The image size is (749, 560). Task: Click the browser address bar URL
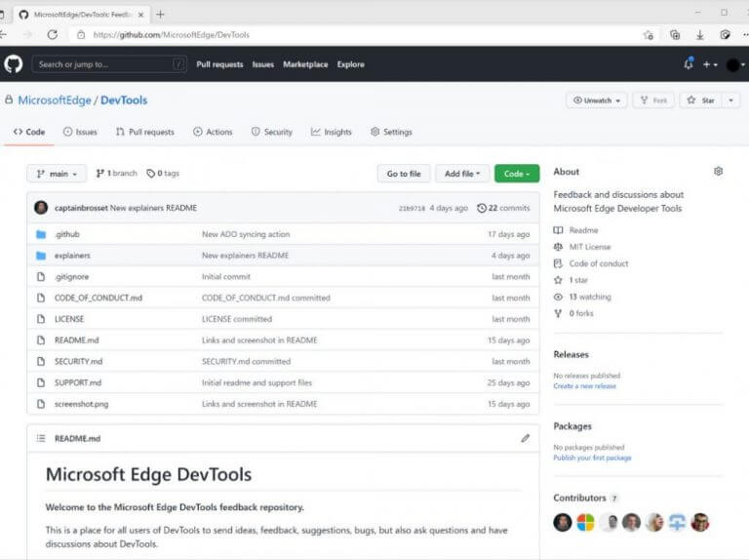tap(171, 35)
